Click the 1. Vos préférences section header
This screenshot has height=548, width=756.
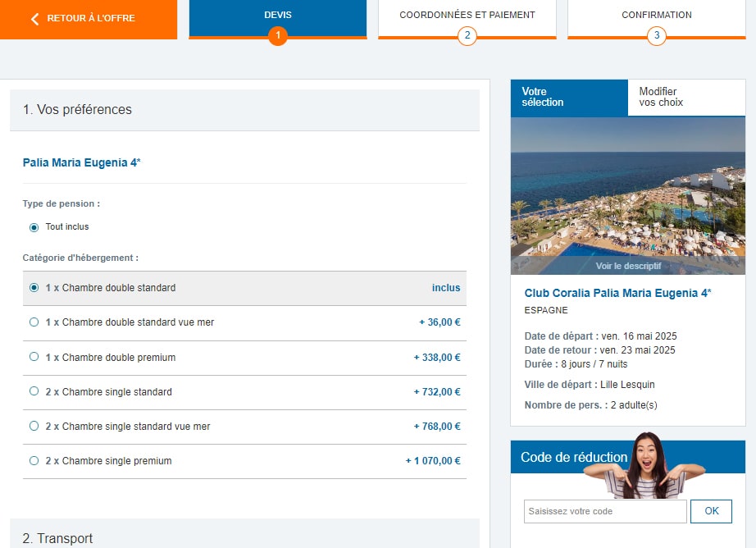(245, 109)
